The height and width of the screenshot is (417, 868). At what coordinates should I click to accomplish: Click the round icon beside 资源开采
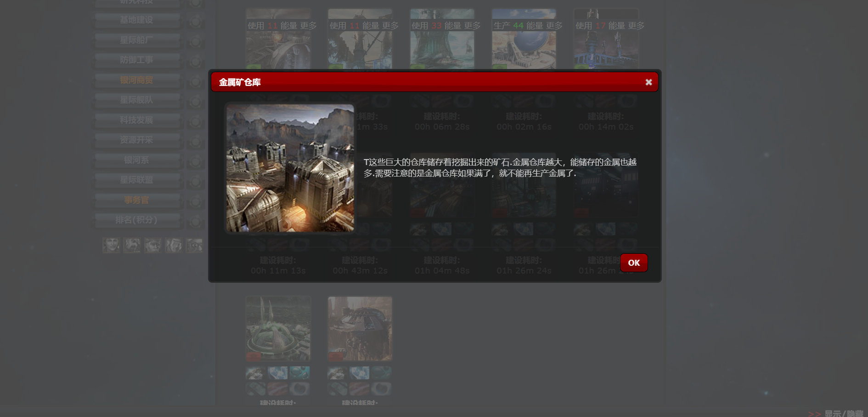click(x=196, y=142)
